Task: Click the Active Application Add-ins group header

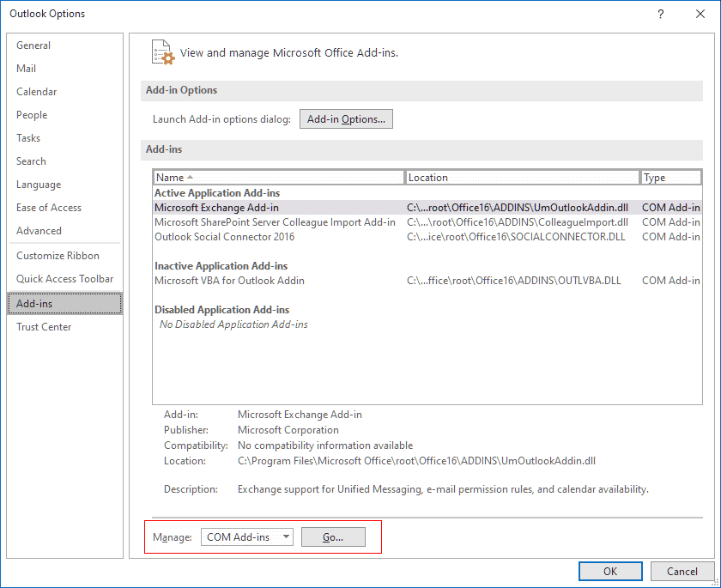Action: click(x=217, y=192)
